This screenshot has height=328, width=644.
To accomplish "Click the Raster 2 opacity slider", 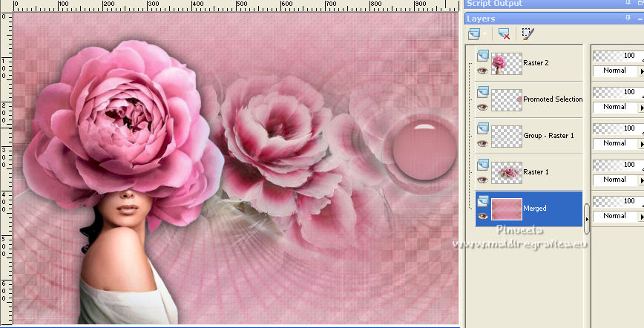I will (618, 56).
